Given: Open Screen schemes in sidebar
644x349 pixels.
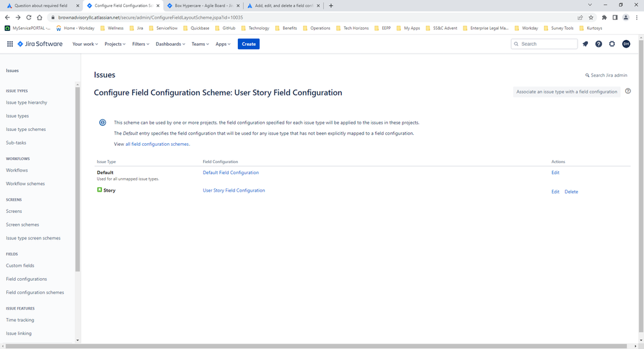Looking at the screenshot, I should tap(22, 224).
